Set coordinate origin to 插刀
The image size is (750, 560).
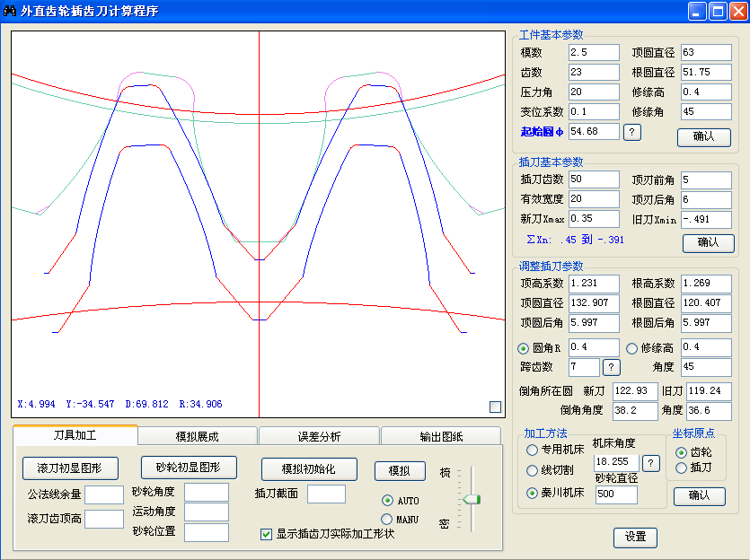pyautogui.click(x=681, y=468)
